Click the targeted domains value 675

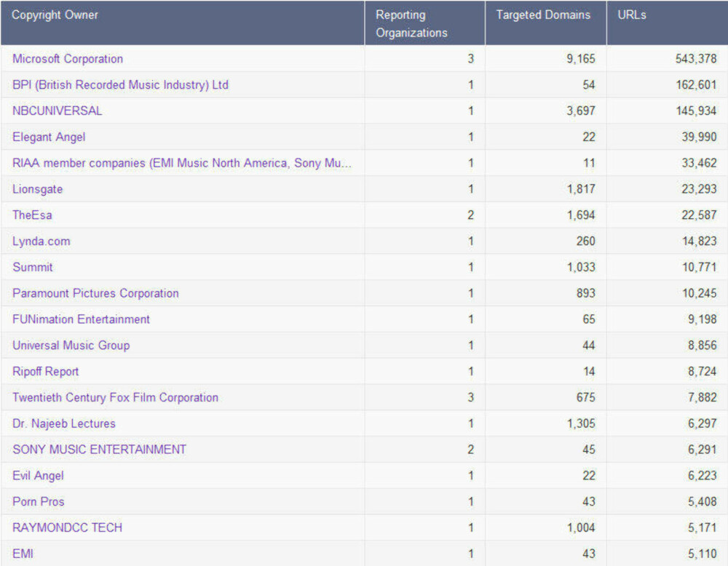[x=586, y=398]
